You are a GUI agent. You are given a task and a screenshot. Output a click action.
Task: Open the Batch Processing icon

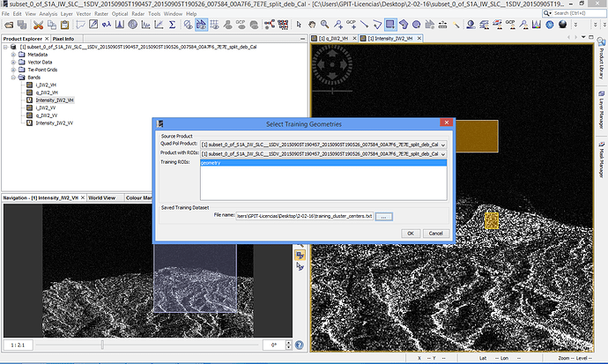pyautogui.click(x=283, y=25)
